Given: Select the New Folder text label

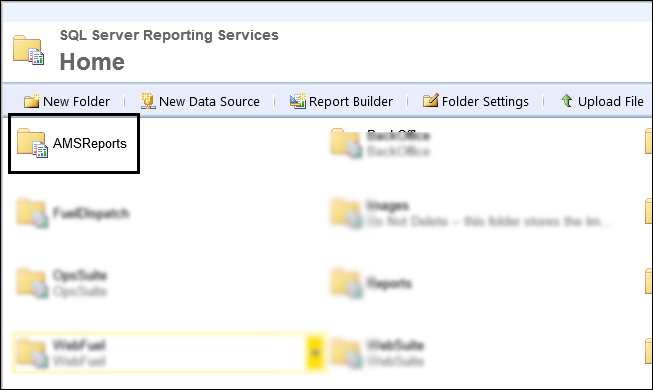Looking at the screenshot, I should point(76,101).
